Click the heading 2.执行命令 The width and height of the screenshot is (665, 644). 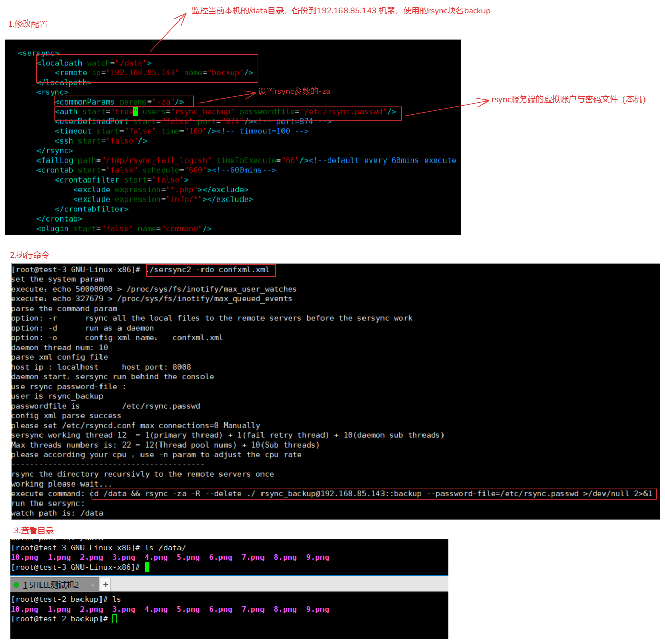click(30, 255)
